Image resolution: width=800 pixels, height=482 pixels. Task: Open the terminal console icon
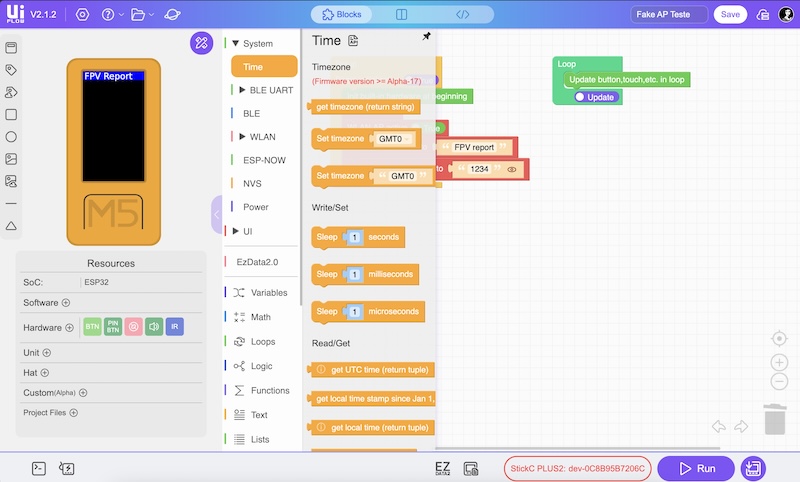39,467
